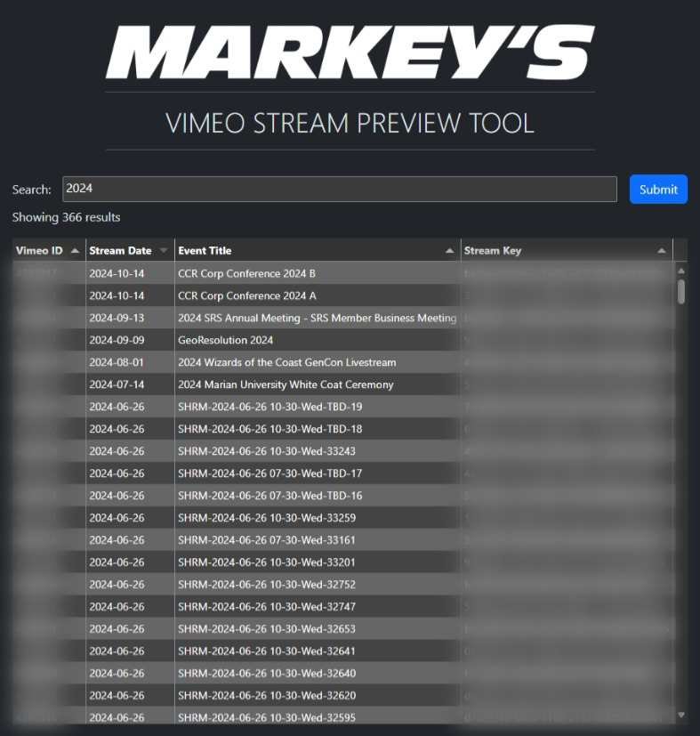Toggle the Stream Date descending sort arrow
This screenshot has height=736, width=700.
point(163,251)
